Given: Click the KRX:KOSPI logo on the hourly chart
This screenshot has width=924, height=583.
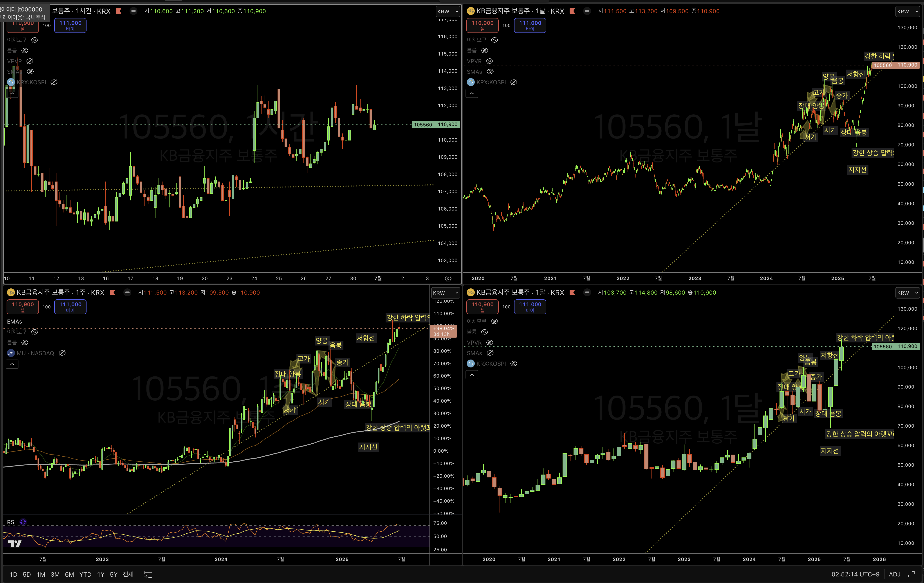Looking at the screenshot, I should [x=11, y=82].
